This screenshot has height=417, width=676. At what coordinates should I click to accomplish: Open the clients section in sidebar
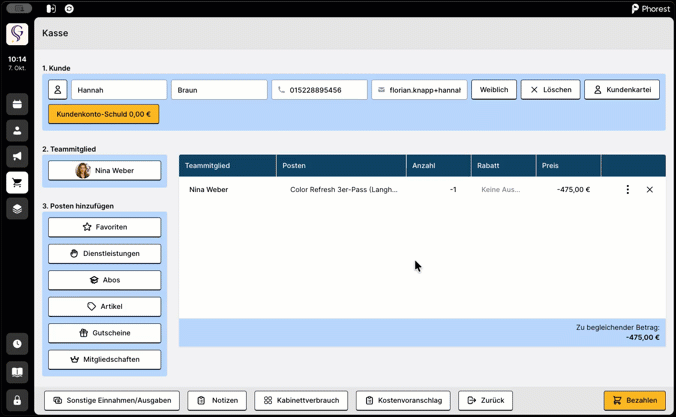pyautogui.click(x=17, y=131)
